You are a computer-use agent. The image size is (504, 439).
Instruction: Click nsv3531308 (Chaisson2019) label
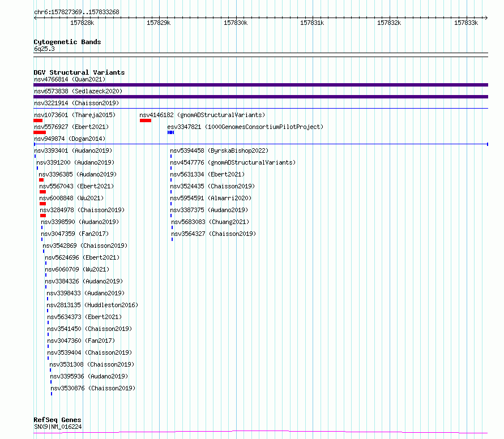tap(92, 364)
